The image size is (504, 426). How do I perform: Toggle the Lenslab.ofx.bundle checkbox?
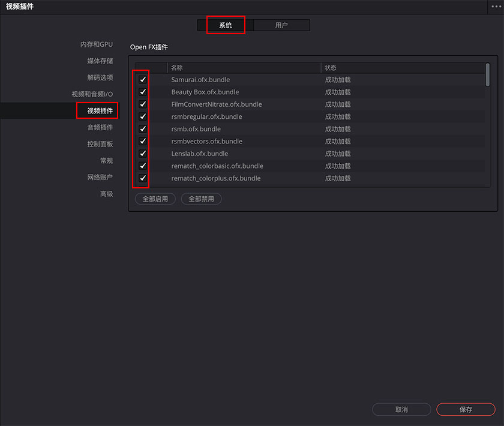(x=143, y=154)
